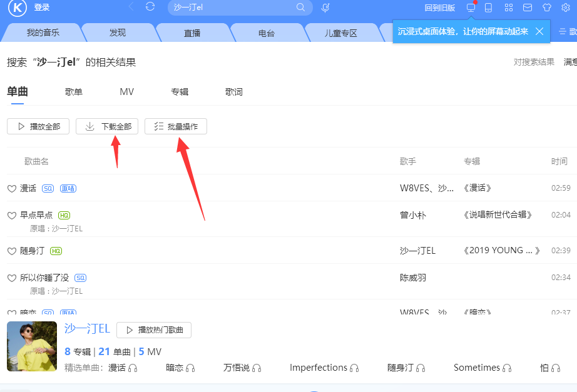
Task: Switch to the MV results tab
Action: [126, 92]
